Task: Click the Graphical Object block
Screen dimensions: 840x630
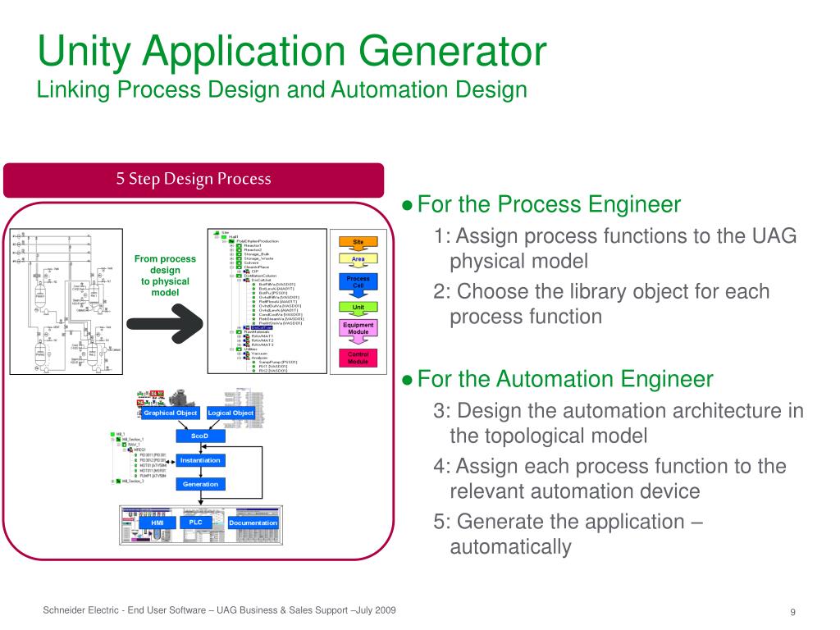Action: 171,413
